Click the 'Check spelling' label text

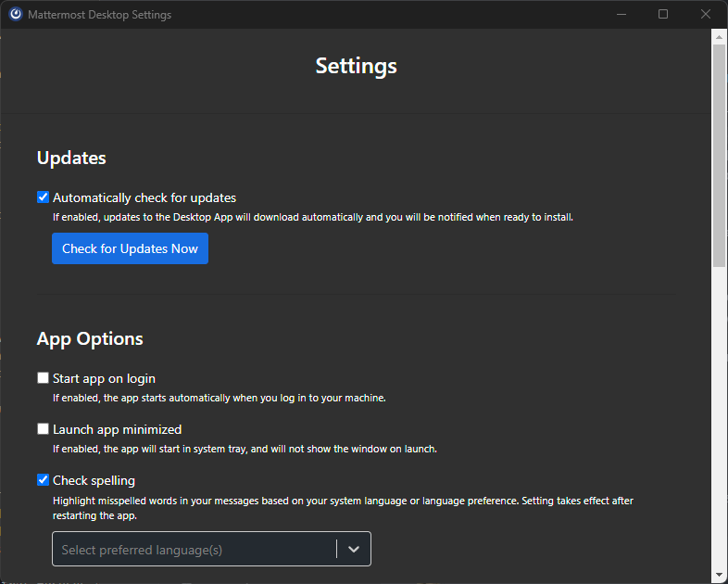94,480
